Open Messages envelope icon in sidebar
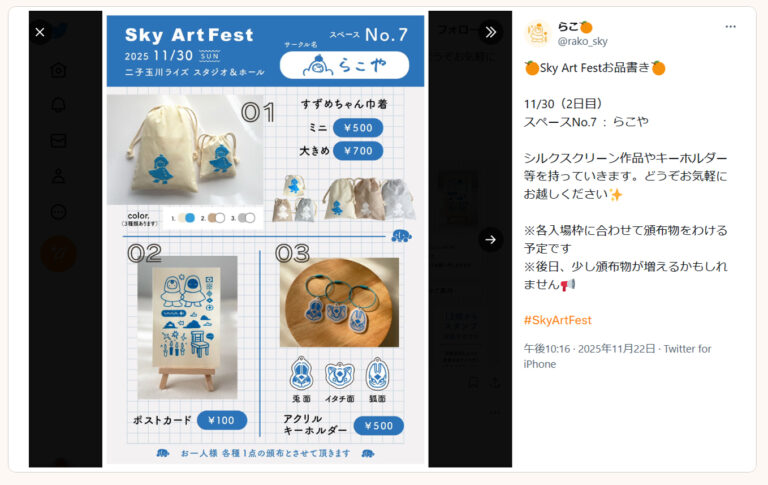Viewport: 768px width, 485px height. pyautogui.click(x=58, y=141)
